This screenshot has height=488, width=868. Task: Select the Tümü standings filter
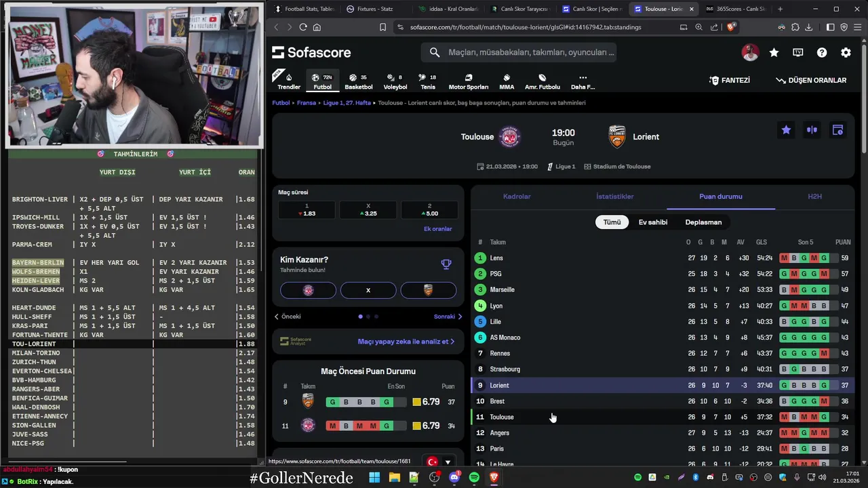click(x=612, y=222)
